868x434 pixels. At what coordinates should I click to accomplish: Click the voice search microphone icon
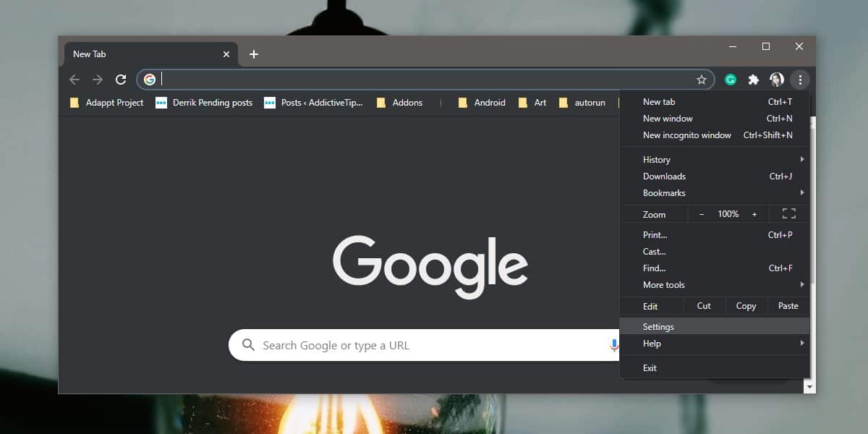tap(614, 345)
